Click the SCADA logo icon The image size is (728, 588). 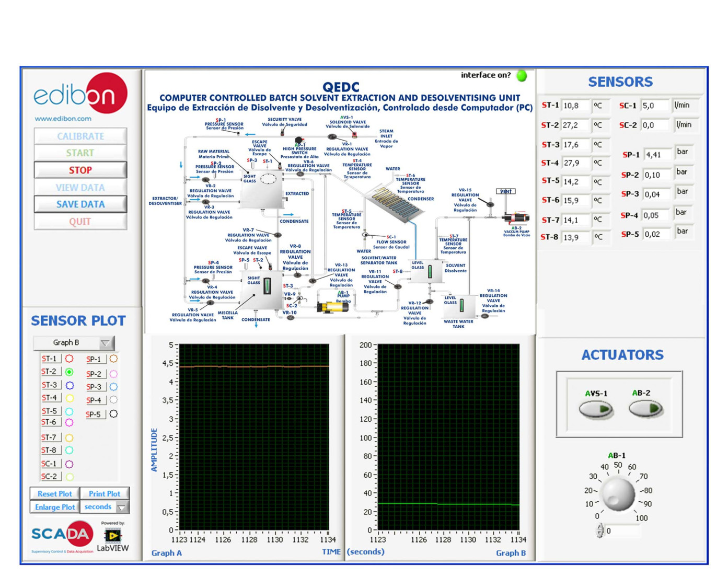[62, 534]
